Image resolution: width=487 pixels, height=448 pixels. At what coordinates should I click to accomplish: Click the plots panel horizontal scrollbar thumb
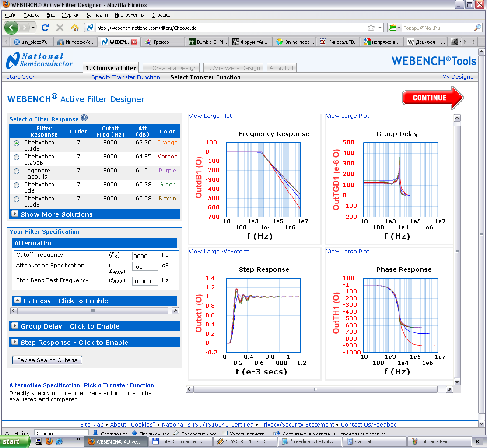click(x=315, y=389)
